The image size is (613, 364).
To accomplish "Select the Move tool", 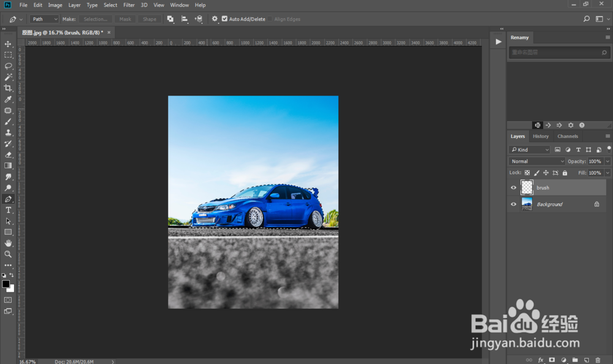I will [x=8, y=44].
